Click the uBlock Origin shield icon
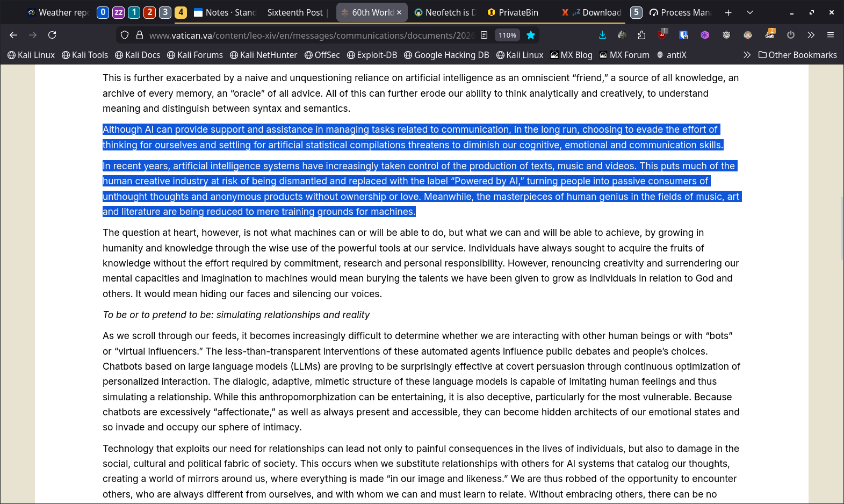The image size is (844, 504). tap(662, 35)
